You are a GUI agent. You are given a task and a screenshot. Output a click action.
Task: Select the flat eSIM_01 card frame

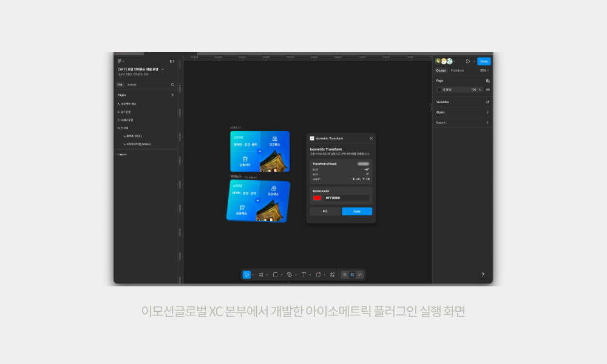point(260,151)
